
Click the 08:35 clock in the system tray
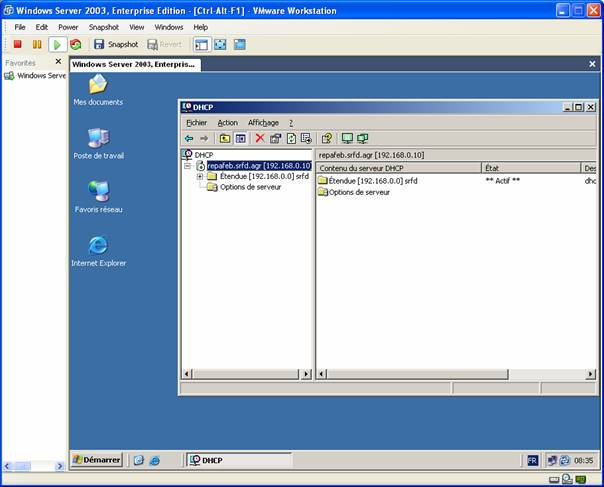583,460
